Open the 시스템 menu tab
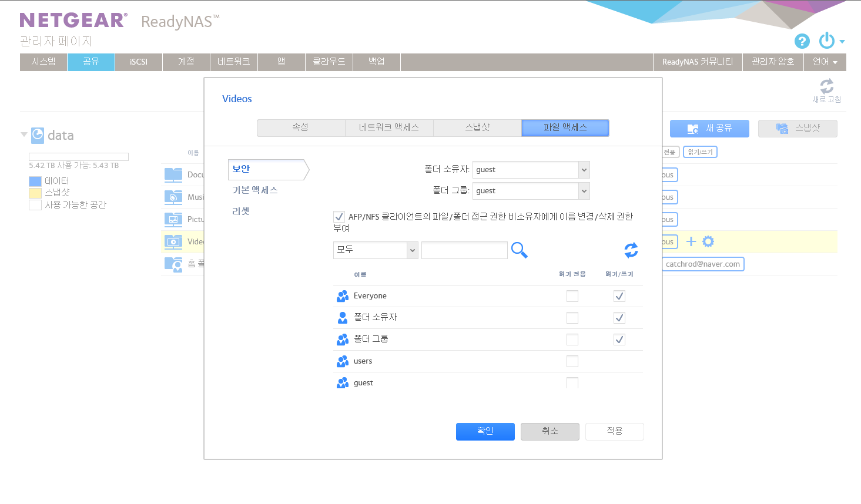The height and width of the screenshot is (504, 861). [x=43, y=62]
